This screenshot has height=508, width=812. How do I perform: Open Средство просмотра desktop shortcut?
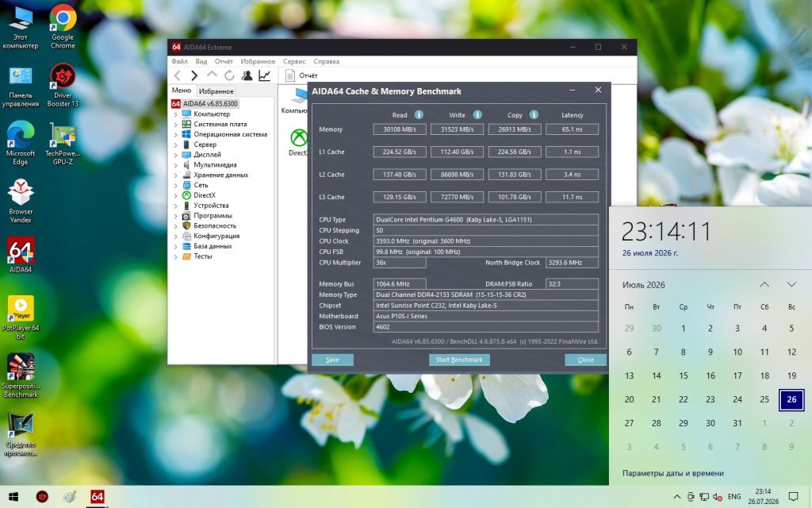point(20,434)
